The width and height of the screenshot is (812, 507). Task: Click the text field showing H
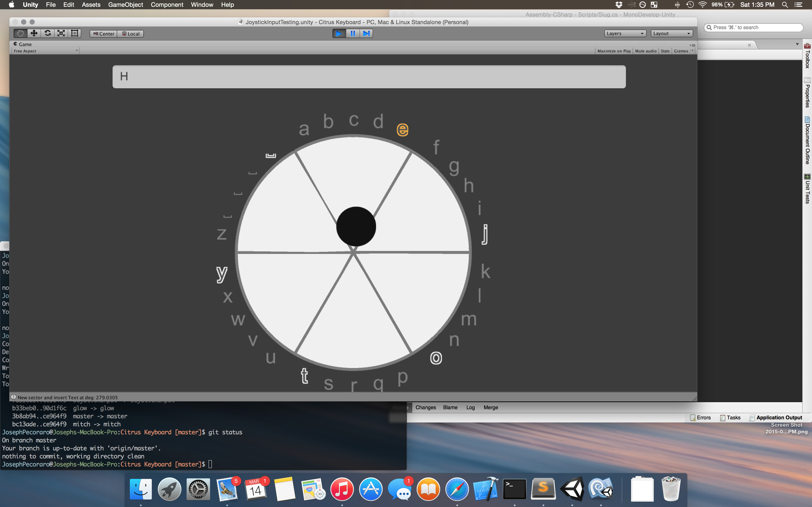tap(369, 77)
